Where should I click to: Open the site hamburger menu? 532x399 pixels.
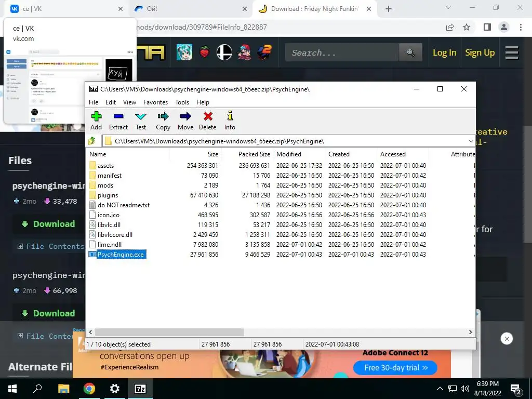pos(512,52)
